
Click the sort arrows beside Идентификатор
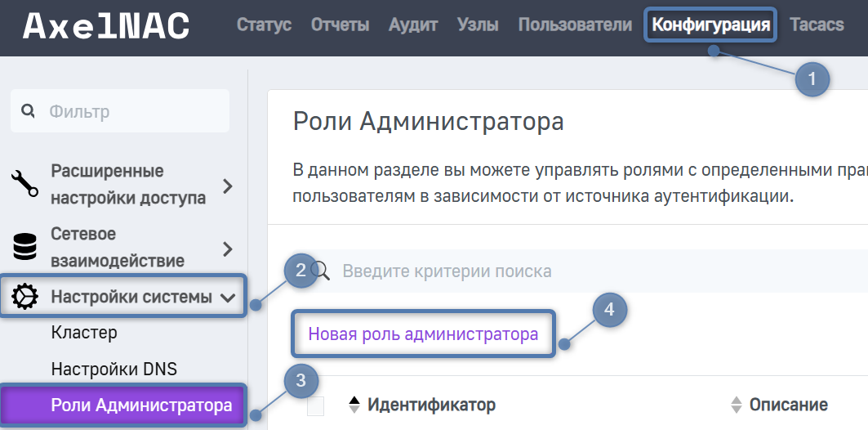coord(354,405)
